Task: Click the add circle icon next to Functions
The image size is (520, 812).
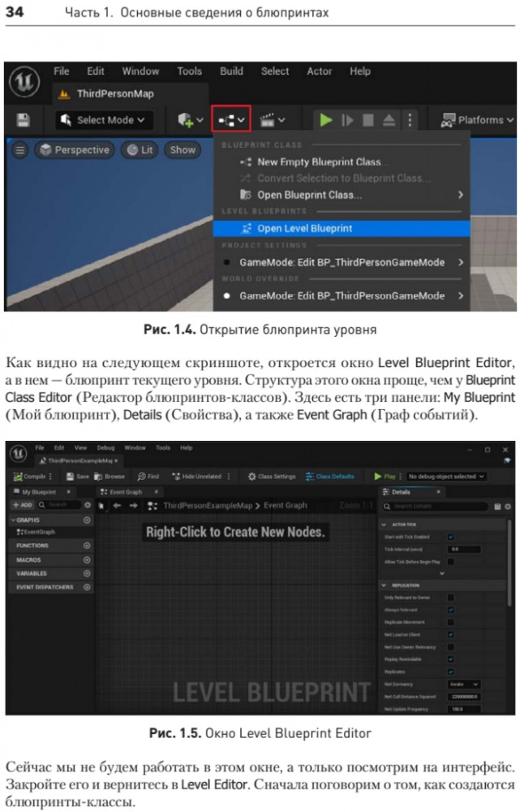Action: point(87,546)
